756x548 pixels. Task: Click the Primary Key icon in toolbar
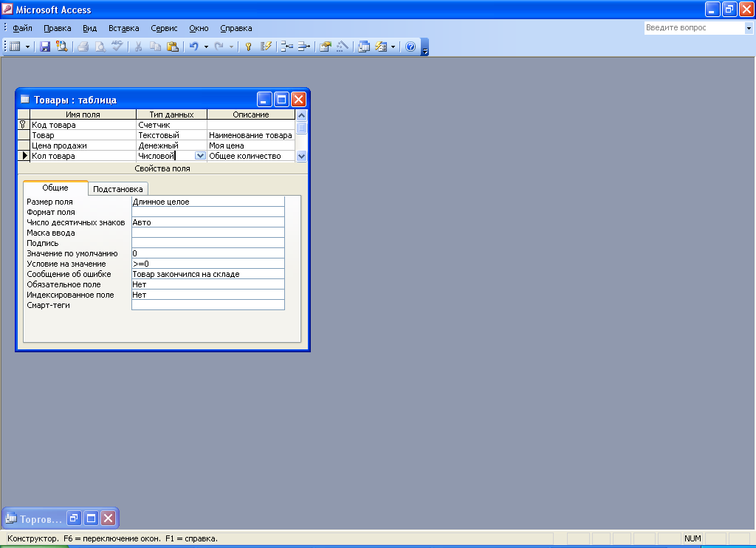(248, 47)
